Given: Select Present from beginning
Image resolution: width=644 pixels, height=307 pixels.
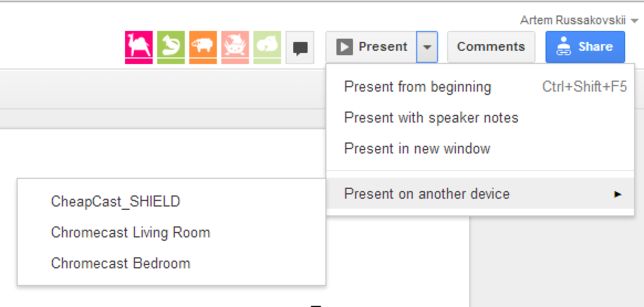Looking at the screenshot, I should tap(418, 86).
